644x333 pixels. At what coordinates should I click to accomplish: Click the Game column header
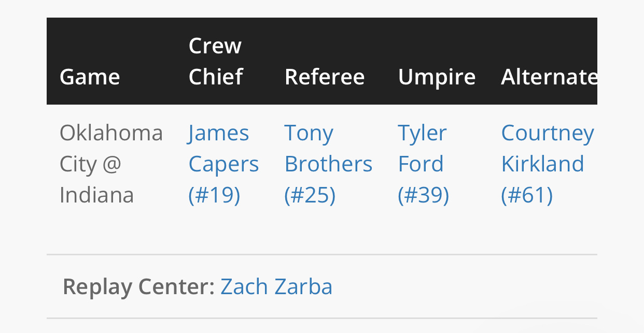[90, 77]
